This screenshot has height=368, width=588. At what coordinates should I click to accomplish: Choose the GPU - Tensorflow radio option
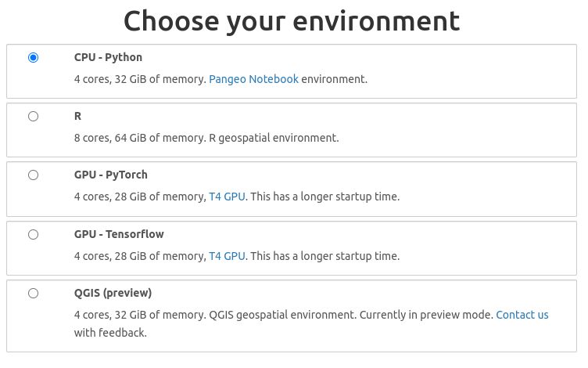(x=34, y=235)
